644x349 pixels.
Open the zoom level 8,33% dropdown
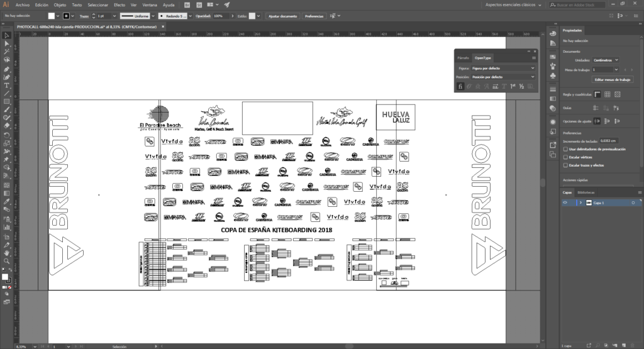pos(35,346)
